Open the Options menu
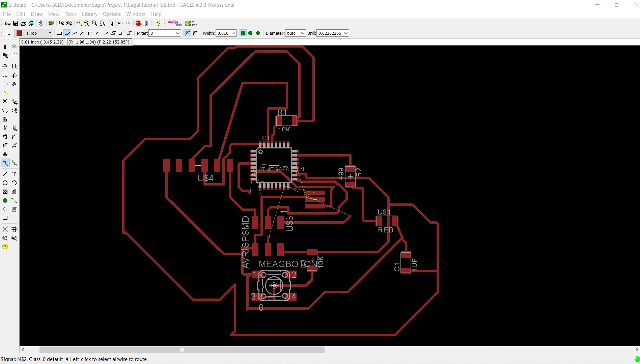The image size is (640, 364). point(112,14)
